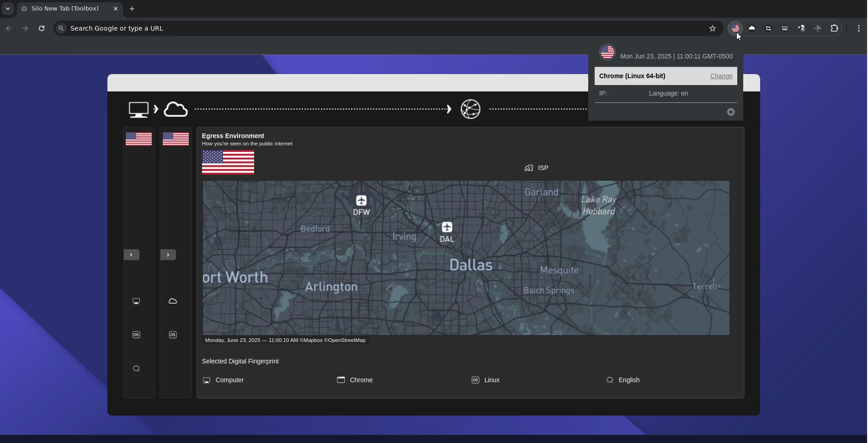Close the Silo New Tab (Toolbox) tab
The height and width of the screenshot is (443, 868).
point(116,9)
